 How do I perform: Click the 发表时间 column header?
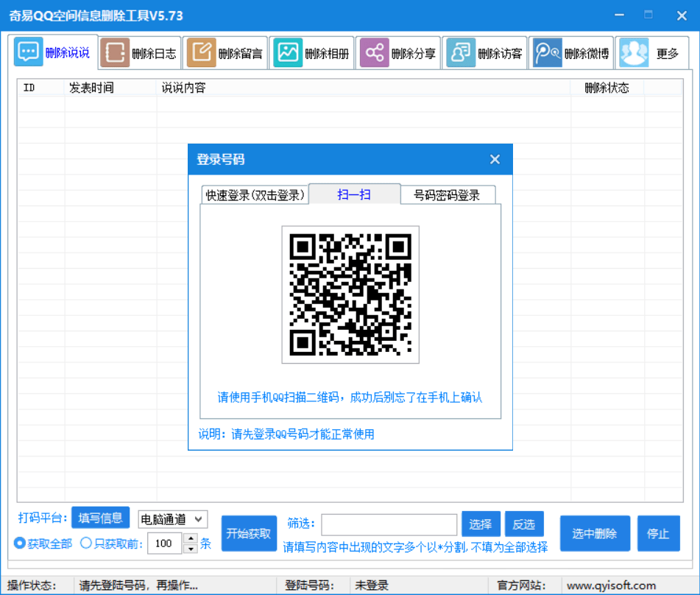(110, 88)
